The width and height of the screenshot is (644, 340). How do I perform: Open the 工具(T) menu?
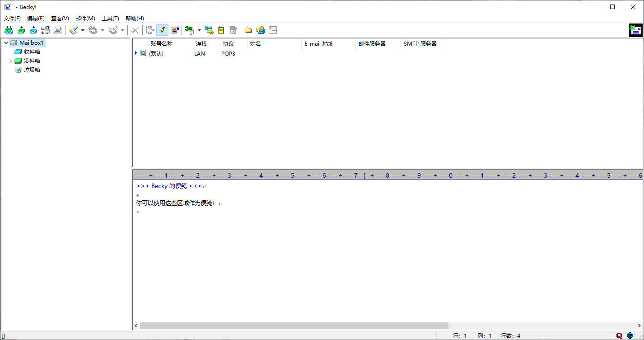(x=110, y=19)
